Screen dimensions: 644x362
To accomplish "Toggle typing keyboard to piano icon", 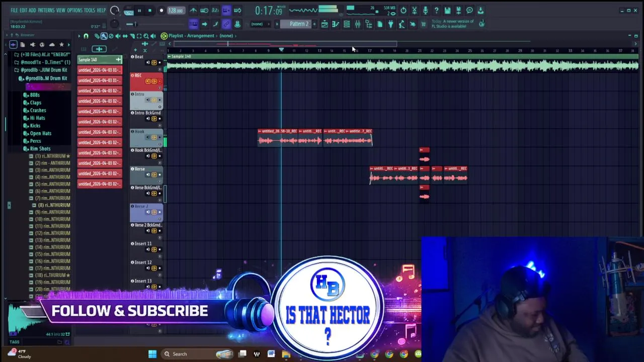I will click(193, 24).
